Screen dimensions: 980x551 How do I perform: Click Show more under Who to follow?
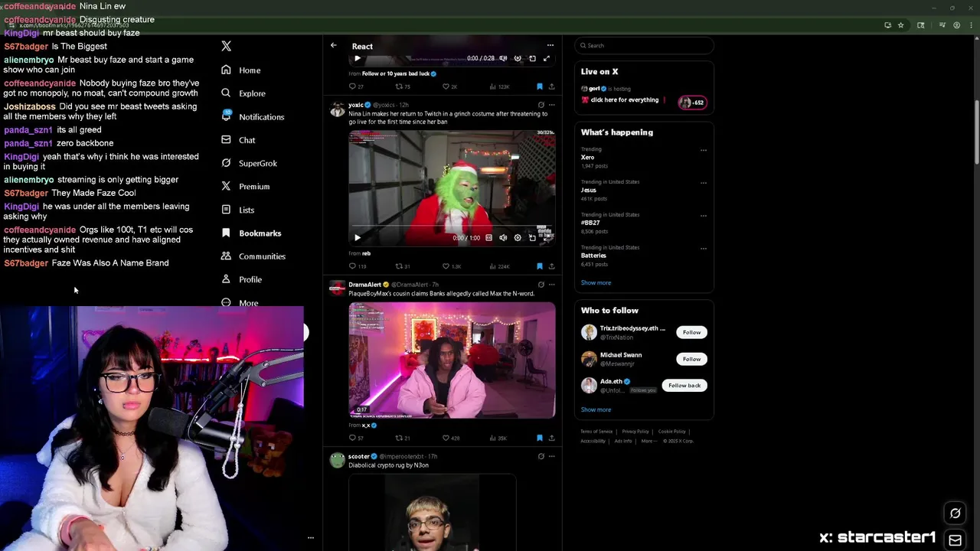(596, 409)
